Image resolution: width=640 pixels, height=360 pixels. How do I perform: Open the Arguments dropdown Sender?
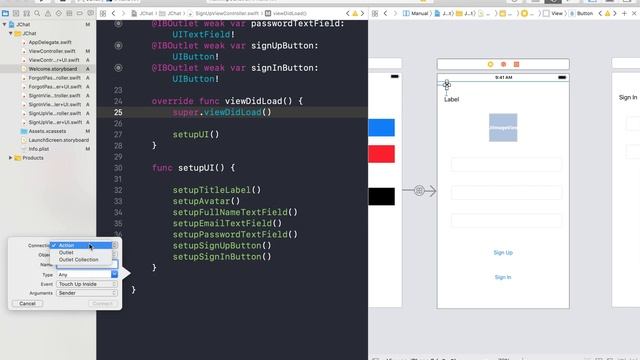tap(87, 293)
